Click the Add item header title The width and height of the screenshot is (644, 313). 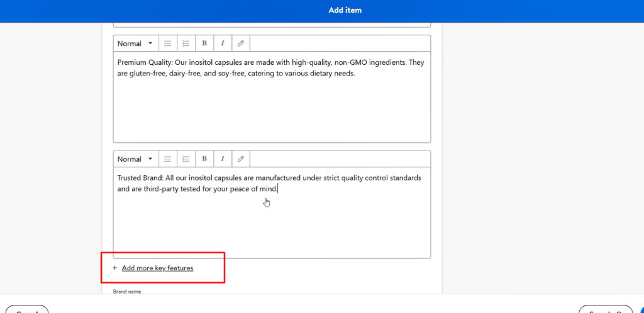pos(345,10)
